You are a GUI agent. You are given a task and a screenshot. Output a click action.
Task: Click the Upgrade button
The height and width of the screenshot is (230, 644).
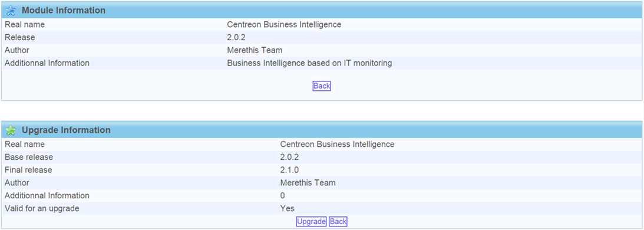[x=311, y=221]
